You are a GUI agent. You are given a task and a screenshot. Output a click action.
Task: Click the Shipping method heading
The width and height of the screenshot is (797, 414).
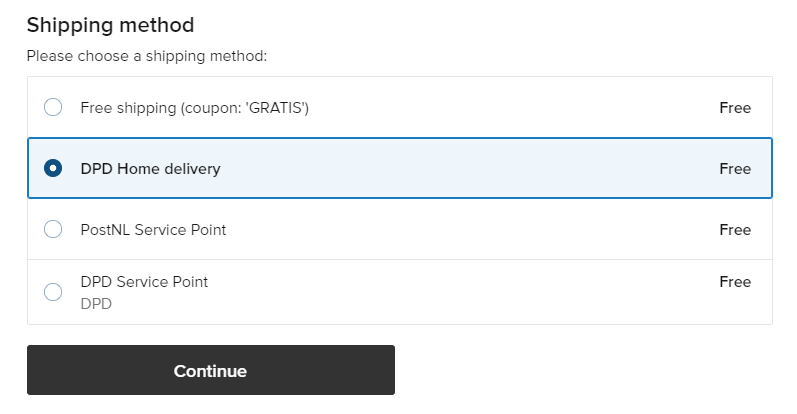coord(110,25)
